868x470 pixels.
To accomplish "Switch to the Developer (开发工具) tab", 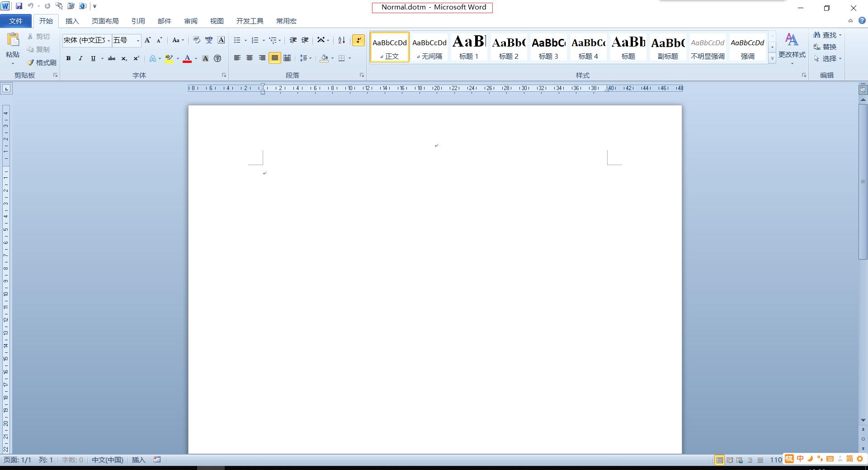I will 250,21.
